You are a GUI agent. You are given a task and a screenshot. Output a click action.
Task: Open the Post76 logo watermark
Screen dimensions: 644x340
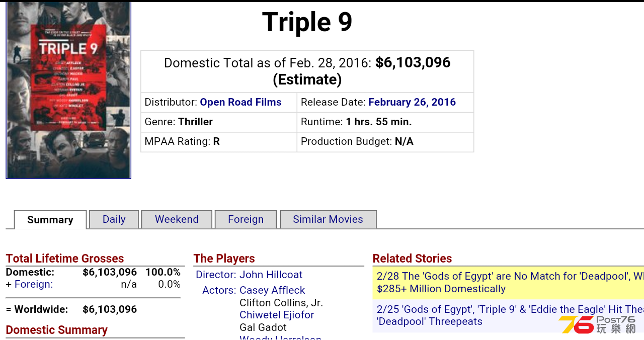click(x=597, y=324)
